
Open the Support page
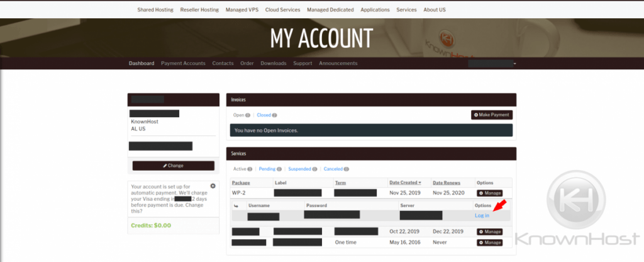(x=303, y=64)
